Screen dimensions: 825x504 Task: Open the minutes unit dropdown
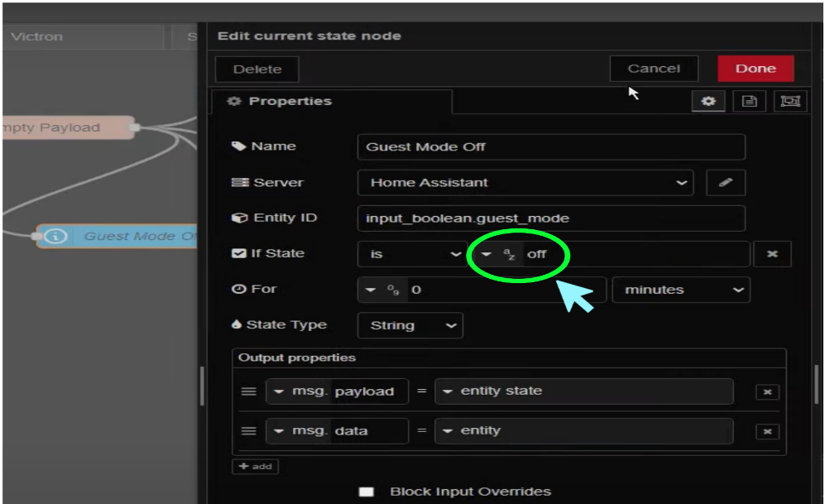pos(681,290)
